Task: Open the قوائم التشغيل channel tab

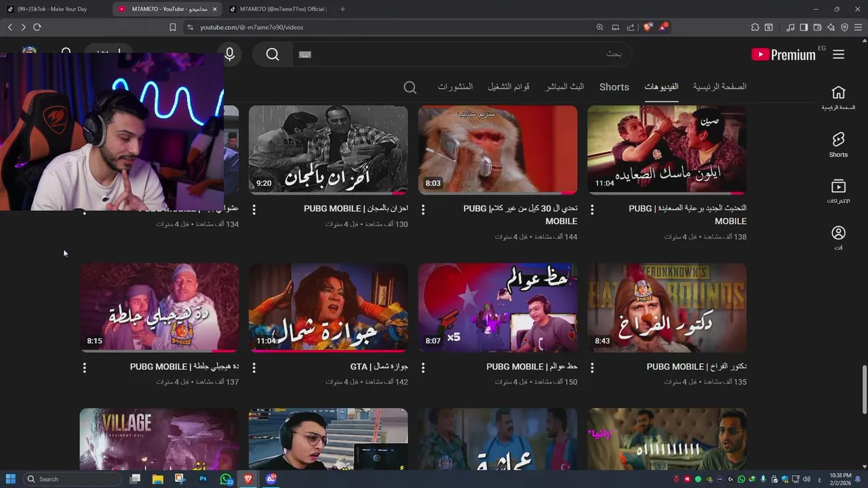Action: click(x=509, y=87)
